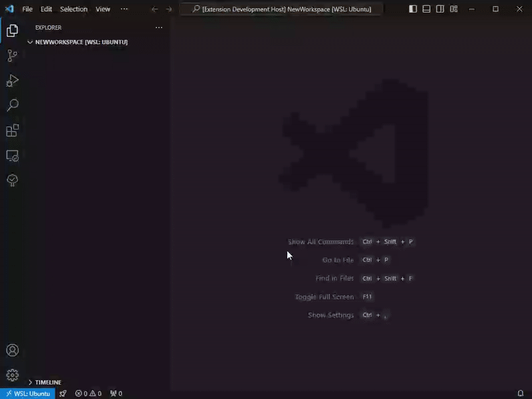Open the Remote Explorer view

12,156
